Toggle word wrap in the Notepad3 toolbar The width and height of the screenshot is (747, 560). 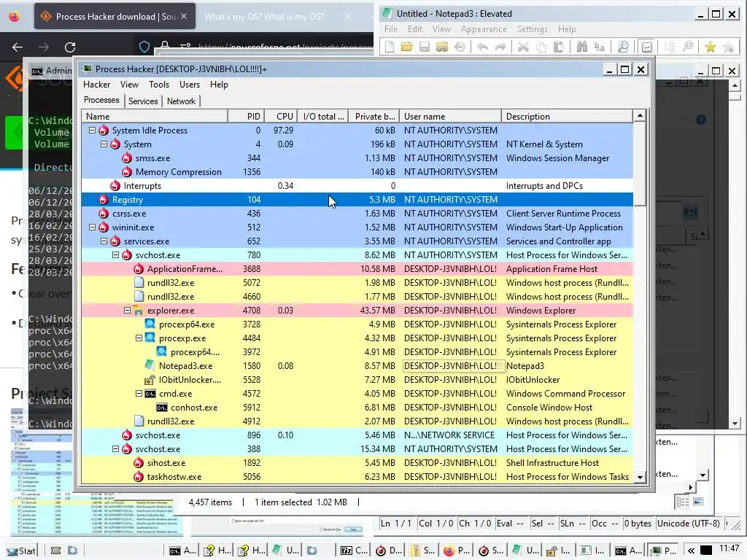pos(646,47)
